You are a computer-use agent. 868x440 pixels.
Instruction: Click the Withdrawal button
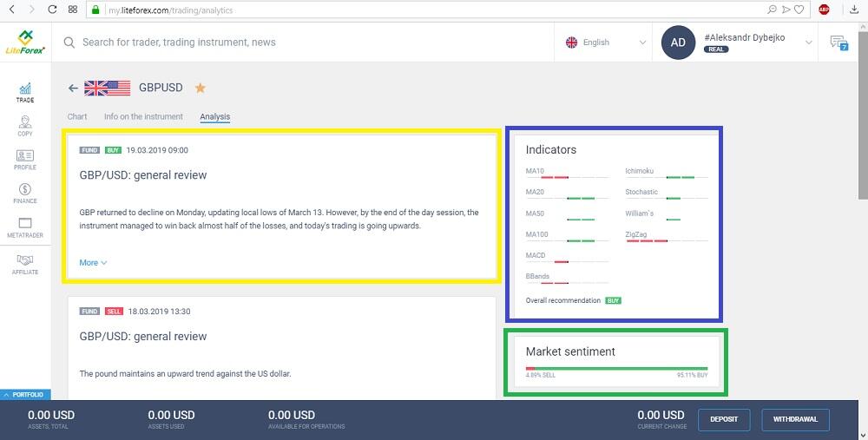[x=795, y=419]
